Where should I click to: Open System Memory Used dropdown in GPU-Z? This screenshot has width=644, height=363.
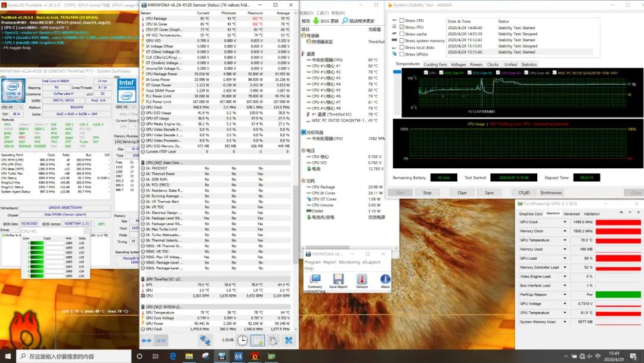(565, 321)
